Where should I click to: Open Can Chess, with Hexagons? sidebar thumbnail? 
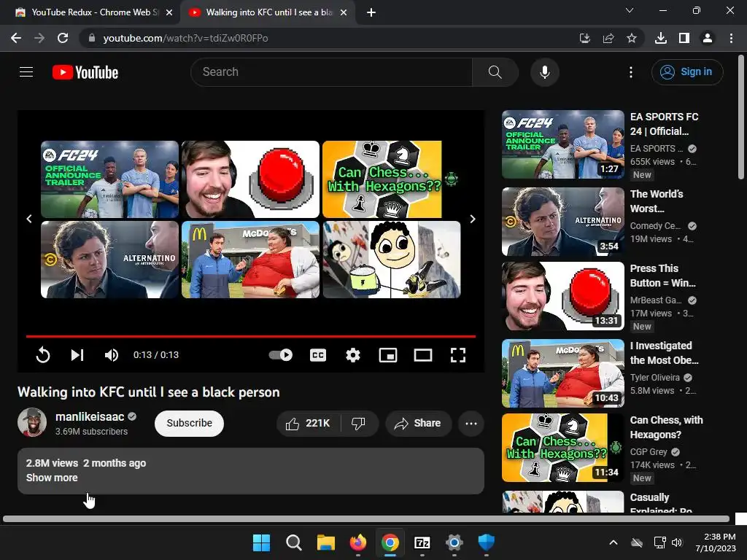coord(562,448)
